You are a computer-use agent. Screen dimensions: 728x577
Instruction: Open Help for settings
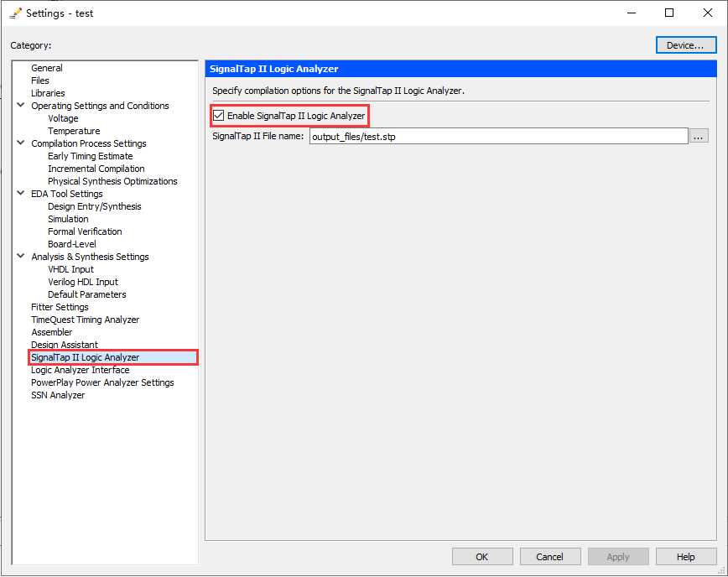(x=686, y=556)
